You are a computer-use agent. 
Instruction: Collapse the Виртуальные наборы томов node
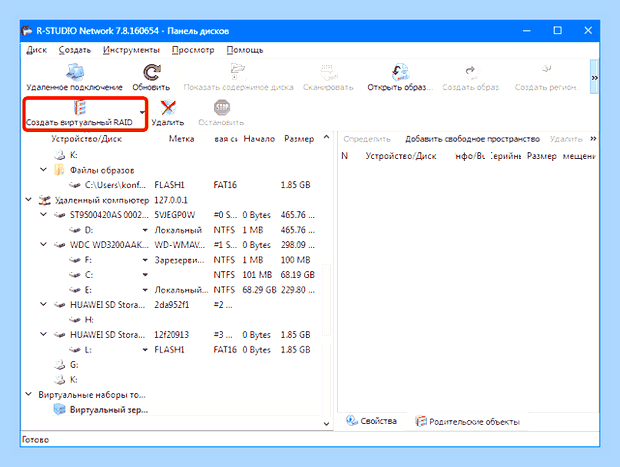click(28, 394)
